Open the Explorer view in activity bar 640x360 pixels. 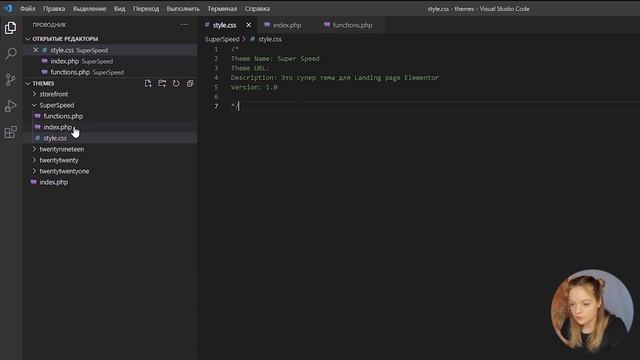click(x=11, y=28)
